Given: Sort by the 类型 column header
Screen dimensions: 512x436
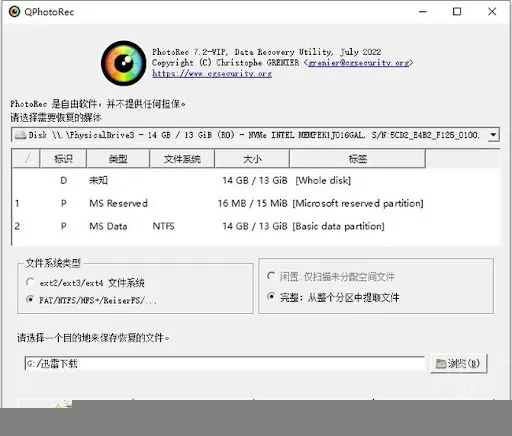Looking at the screenshot, I should 118,159.
